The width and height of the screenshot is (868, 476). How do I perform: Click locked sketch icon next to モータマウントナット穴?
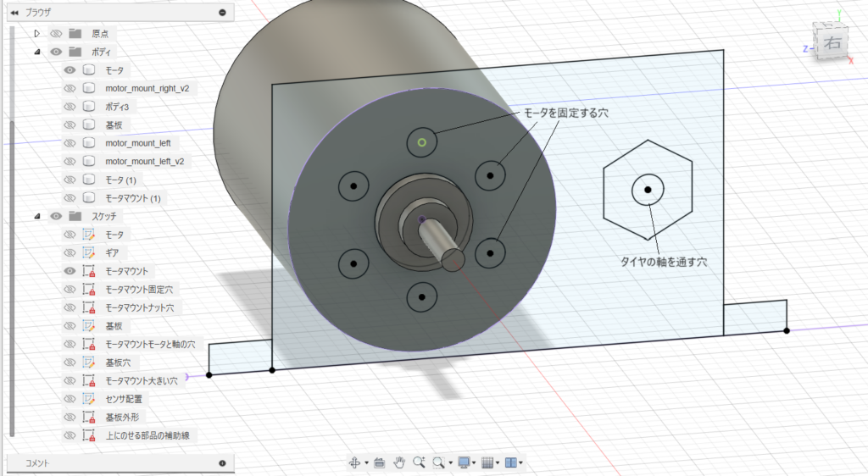tap(88, 307)
